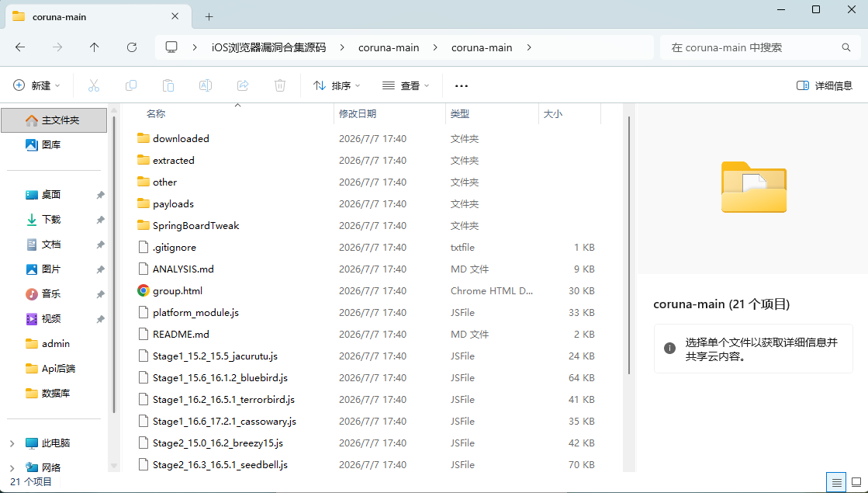The image size is (868, 493).
Task: Unpin Desktop 桌面 via its pin icon
Action: pos(100,195)
